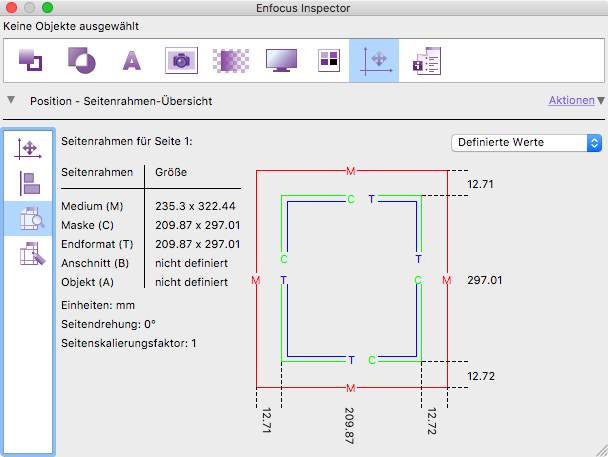This screenshot has height=457, width=608.
Task: Open the color separations squares icon
Action: 329,61
